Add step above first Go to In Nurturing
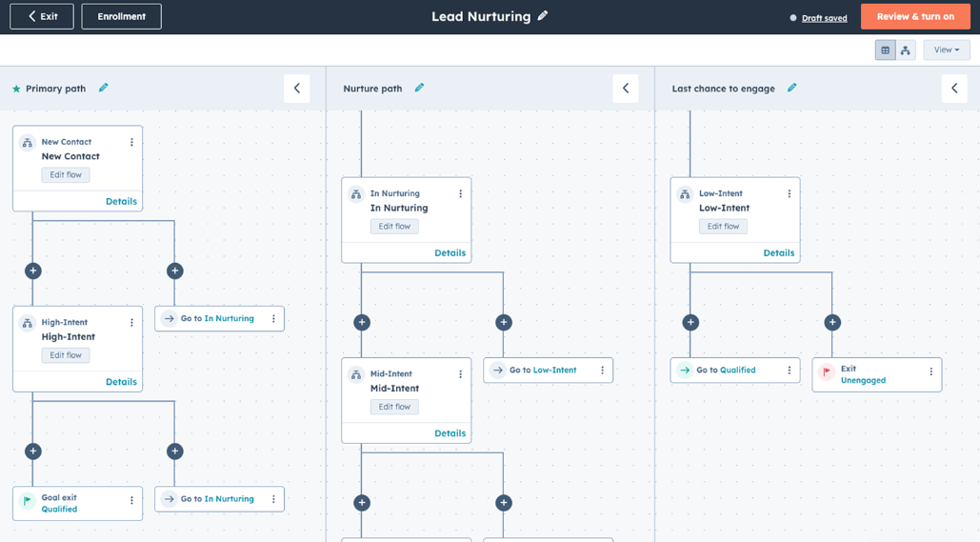980x542 pixels. coord(175,271)
